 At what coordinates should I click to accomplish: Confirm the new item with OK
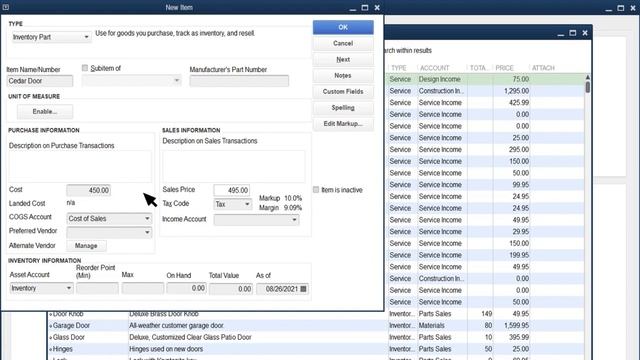[343, 27]
